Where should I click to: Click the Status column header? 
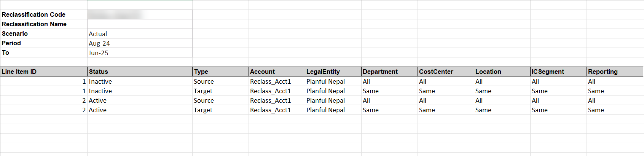(140, 72)
